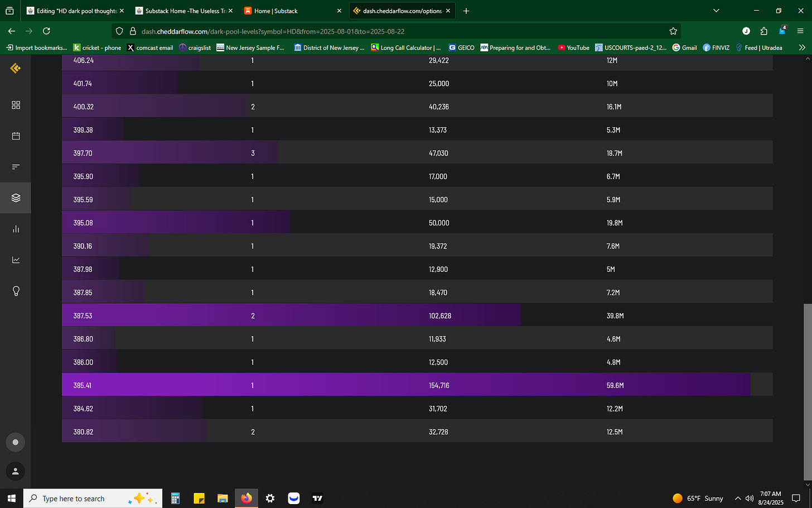812x508 pixels.
Task: Open Settings gear from the taskbar
Action: (x=270, y=498)
